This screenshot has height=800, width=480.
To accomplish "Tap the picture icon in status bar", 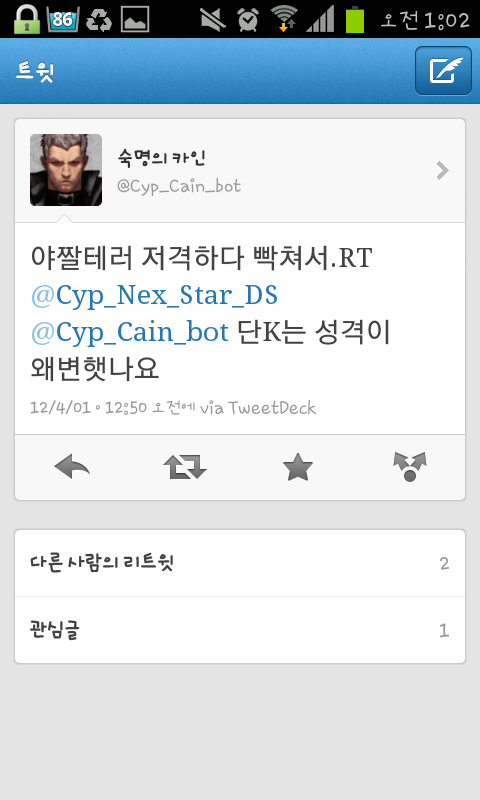I will 135,19.
